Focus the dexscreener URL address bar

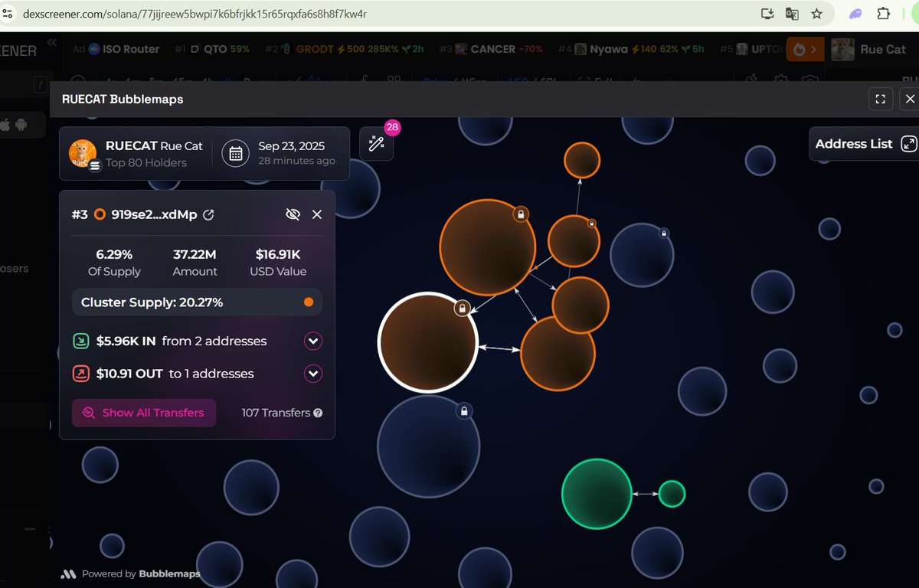[383, 14]
